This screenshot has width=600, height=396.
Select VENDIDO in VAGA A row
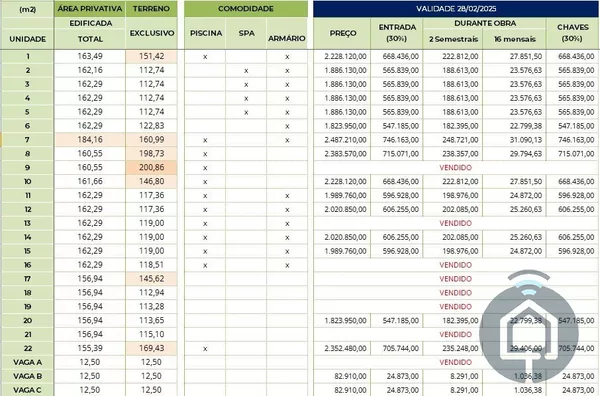[455, 362]
